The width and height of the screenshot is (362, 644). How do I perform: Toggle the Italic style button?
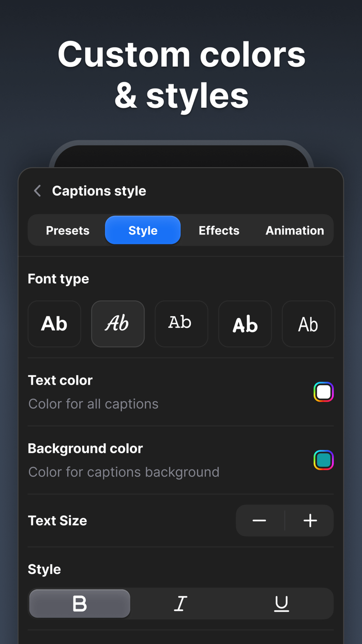pyautogui.click(x=180, y=604)
